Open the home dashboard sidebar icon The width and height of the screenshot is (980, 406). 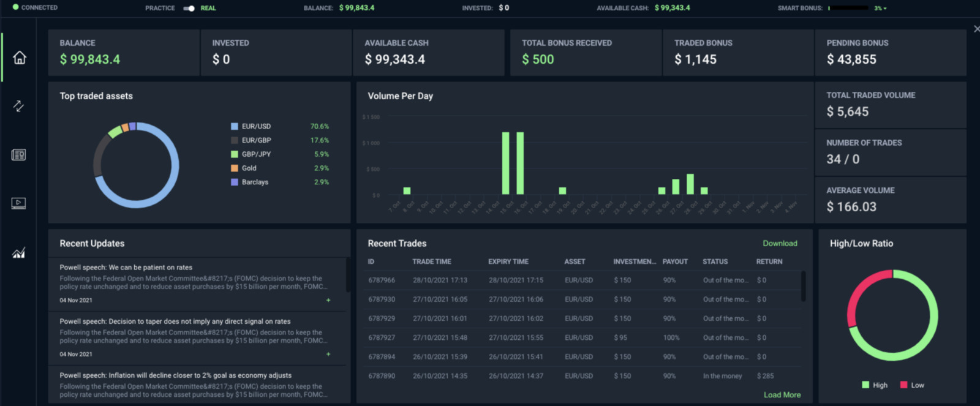20,58
